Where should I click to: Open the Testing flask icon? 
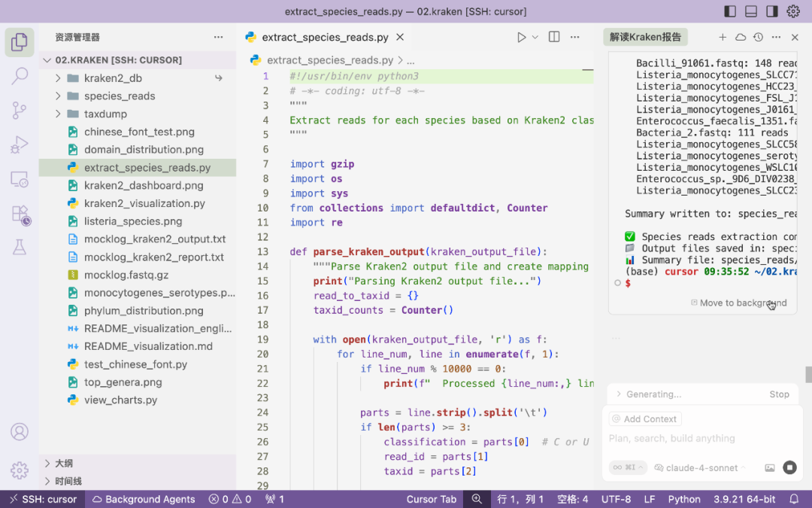click(19, 248)
